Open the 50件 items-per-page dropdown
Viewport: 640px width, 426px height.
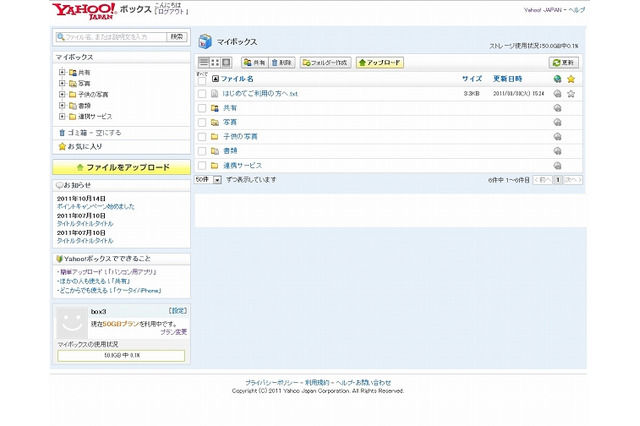click(208, 180)
